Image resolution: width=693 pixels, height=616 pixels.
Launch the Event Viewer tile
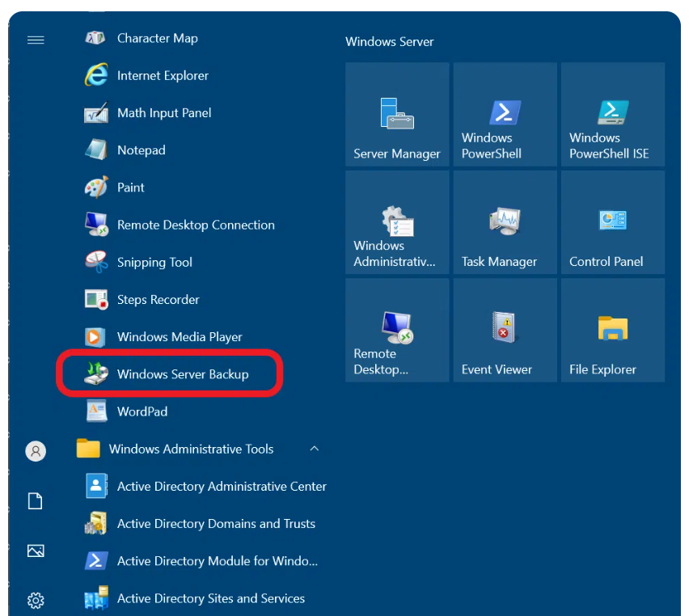(x=505, y=331)
